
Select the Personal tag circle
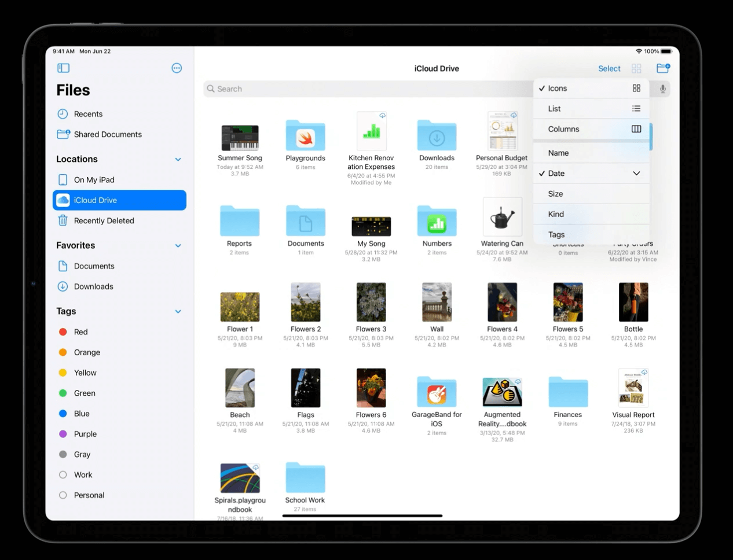pos(63,495)
